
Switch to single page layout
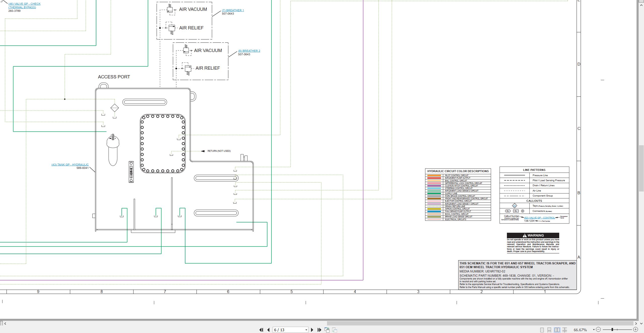coord(542,330)
